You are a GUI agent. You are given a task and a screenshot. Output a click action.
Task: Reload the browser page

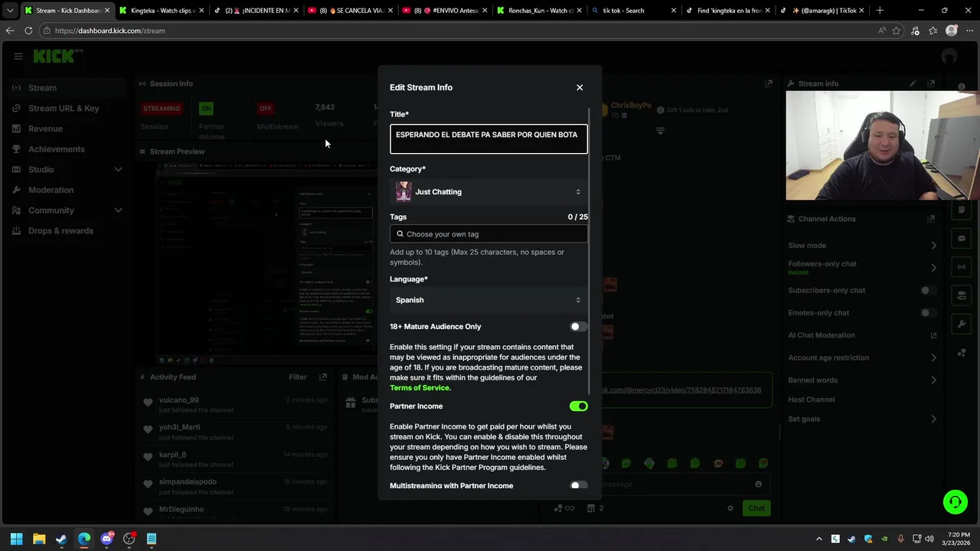[x=28, y=31]
